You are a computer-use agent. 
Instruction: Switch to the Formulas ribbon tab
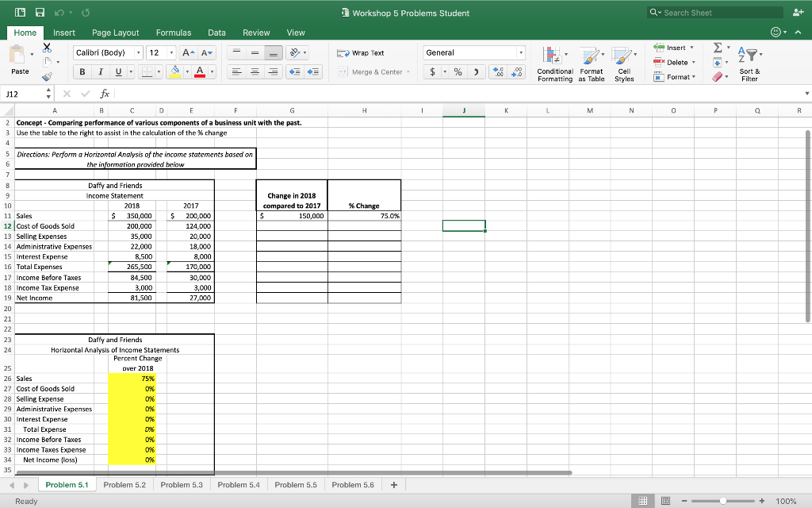coord(174,33)
